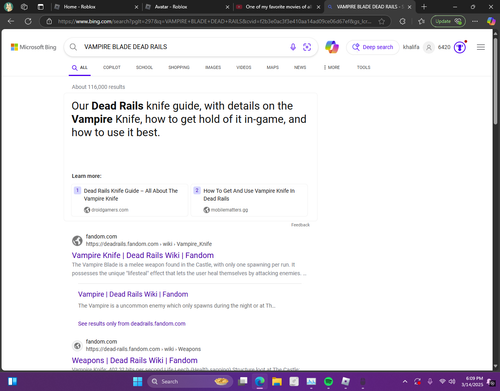Open clock and date in taskbar
The height and width of the screenshot is (391, 500).
point(472,381)
